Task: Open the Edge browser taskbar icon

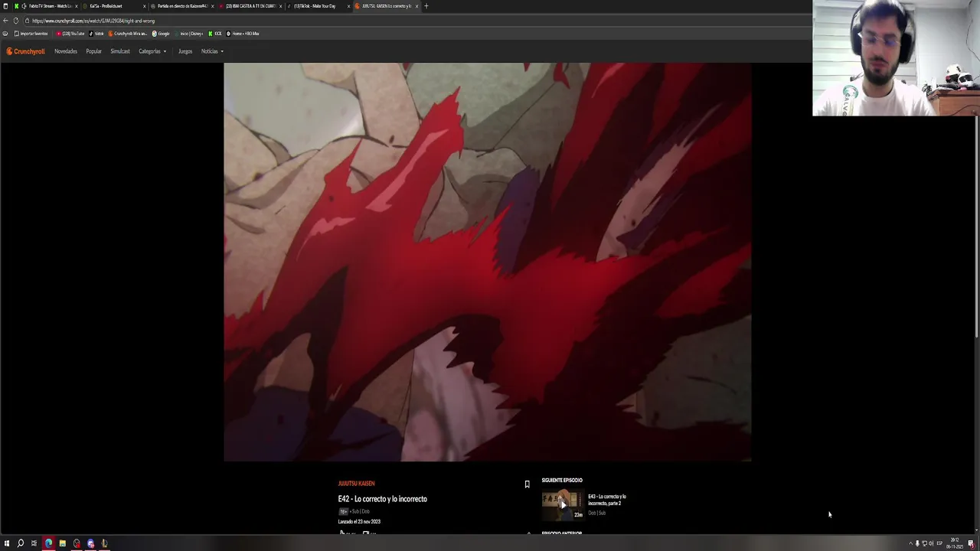Action: [48, 544]
